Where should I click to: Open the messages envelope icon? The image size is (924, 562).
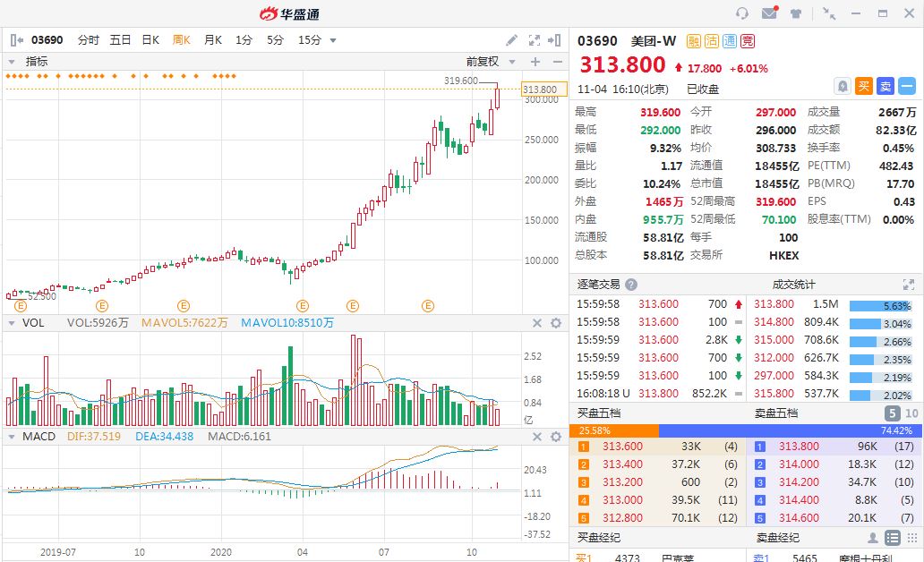tap(770, 13)
